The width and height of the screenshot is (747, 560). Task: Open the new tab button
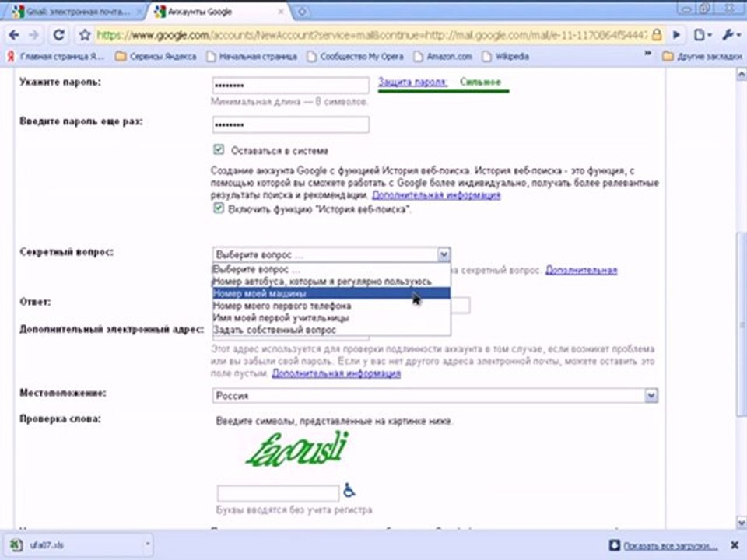(302, 12)
